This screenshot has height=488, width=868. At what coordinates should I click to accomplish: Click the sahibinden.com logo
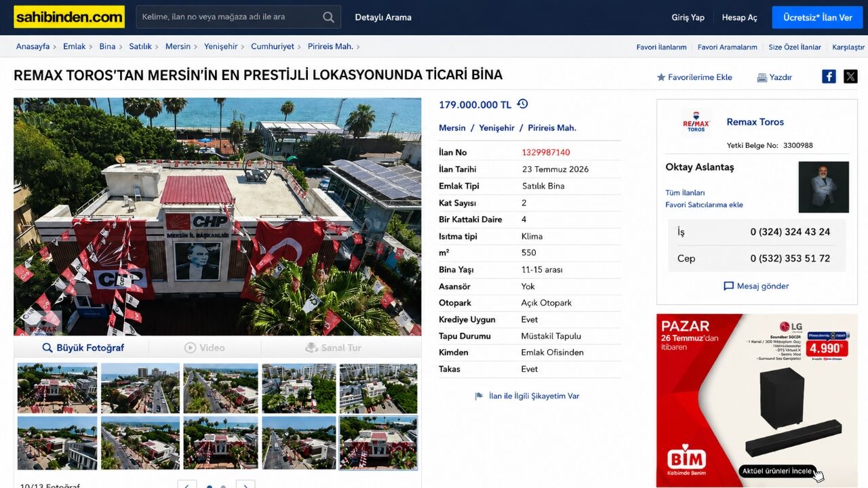(69, 17)
